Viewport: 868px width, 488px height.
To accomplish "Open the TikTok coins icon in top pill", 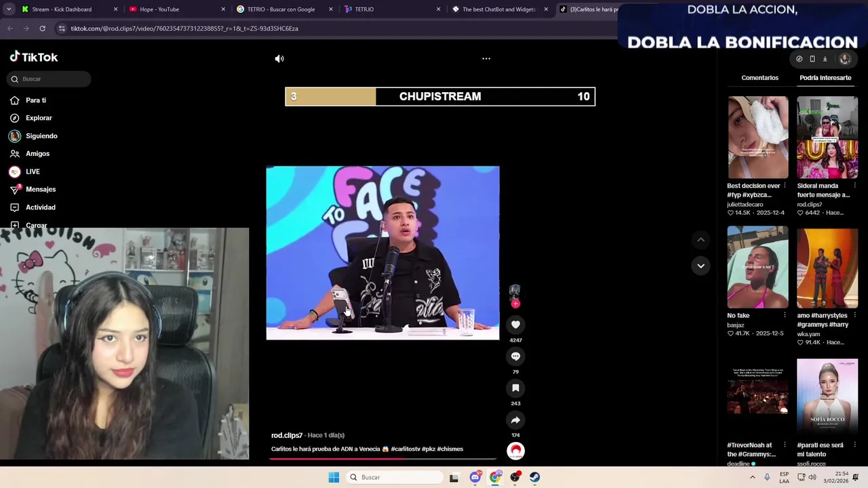I will (799, 59).
